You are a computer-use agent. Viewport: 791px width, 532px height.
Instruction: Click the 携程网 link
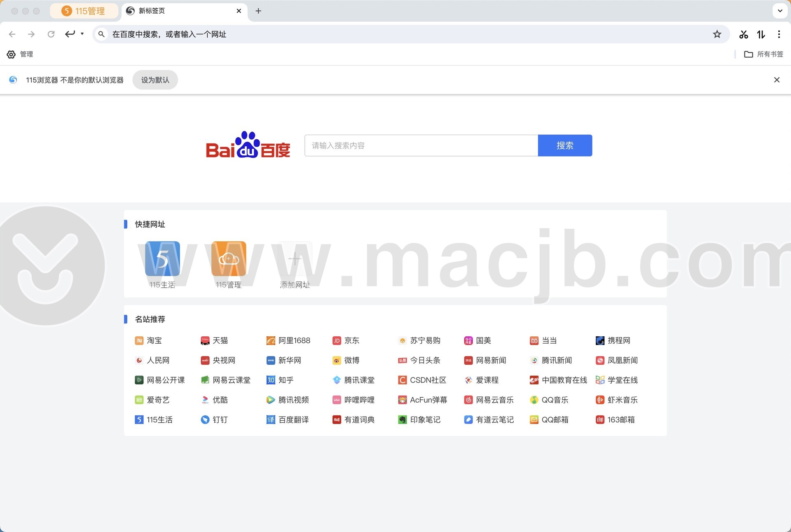click(613, 340)
